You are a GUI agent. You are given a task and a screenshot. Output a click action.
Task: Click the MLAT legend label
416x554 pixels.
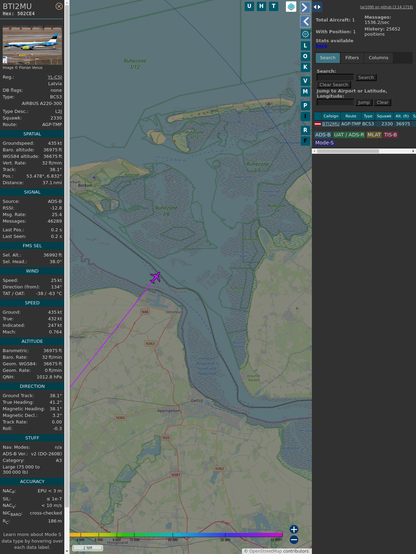(x=374, y=135)
